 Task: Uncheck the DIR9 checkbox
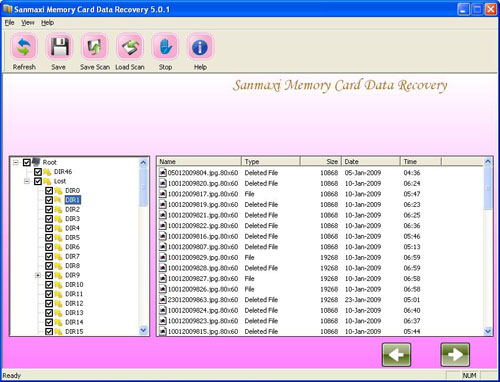pyautogui.click(x=49, y=275)
